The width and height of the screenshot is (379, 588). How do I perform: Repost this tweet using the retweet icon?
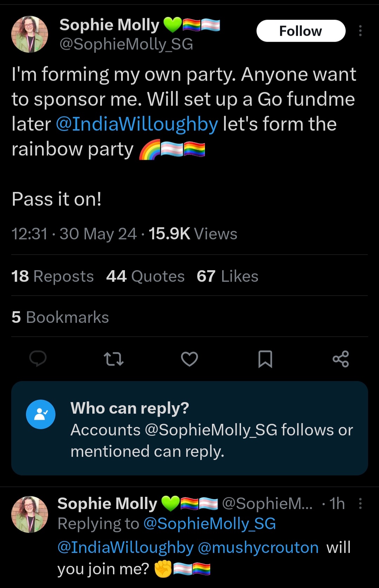pos(114,359)
